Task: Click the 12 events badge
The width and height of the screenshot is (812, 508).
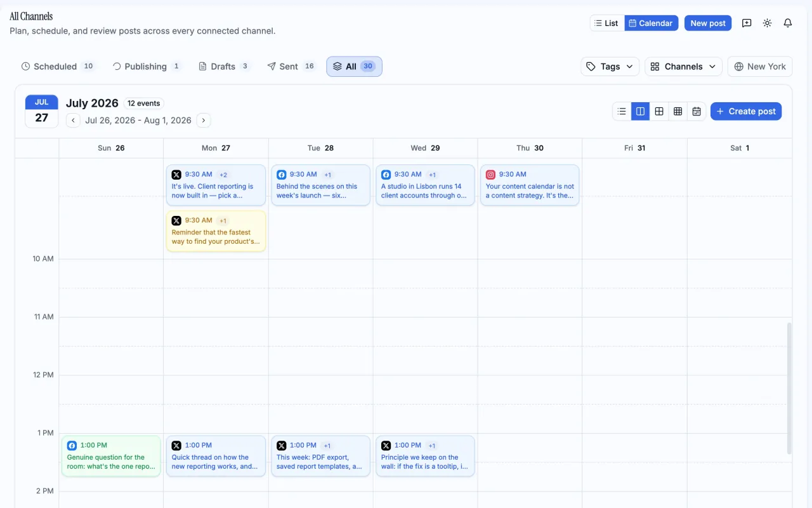Action: 143,104
